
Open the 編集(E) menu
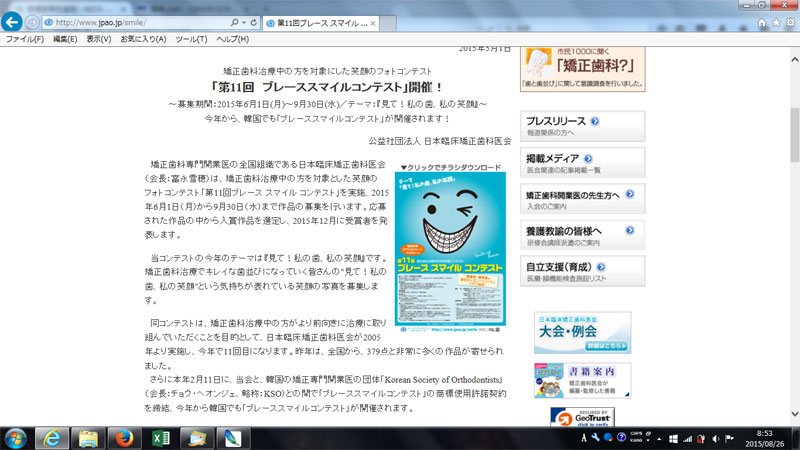(65, 39)
